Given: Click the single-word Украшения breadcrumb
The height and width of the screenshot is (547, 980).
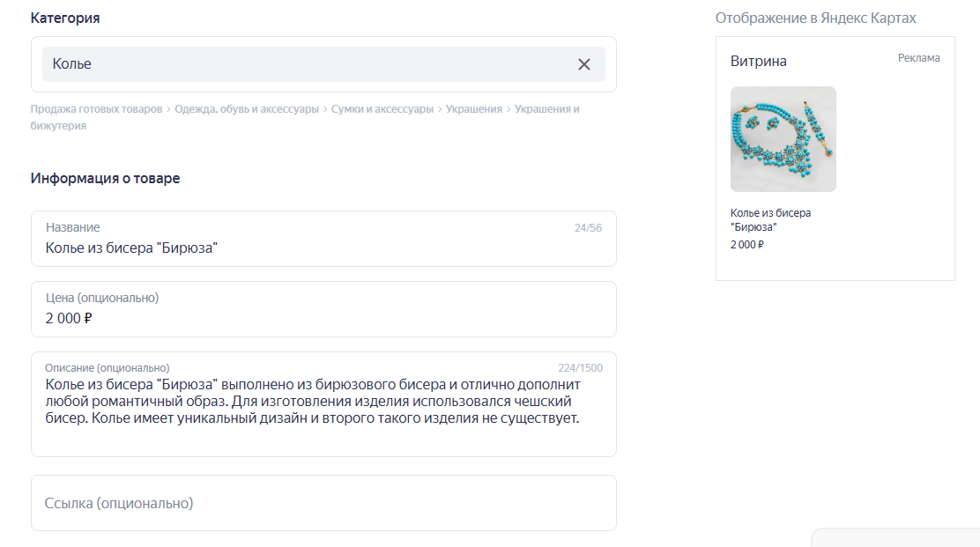Looking at the screenshot, I should pos(473,109).
